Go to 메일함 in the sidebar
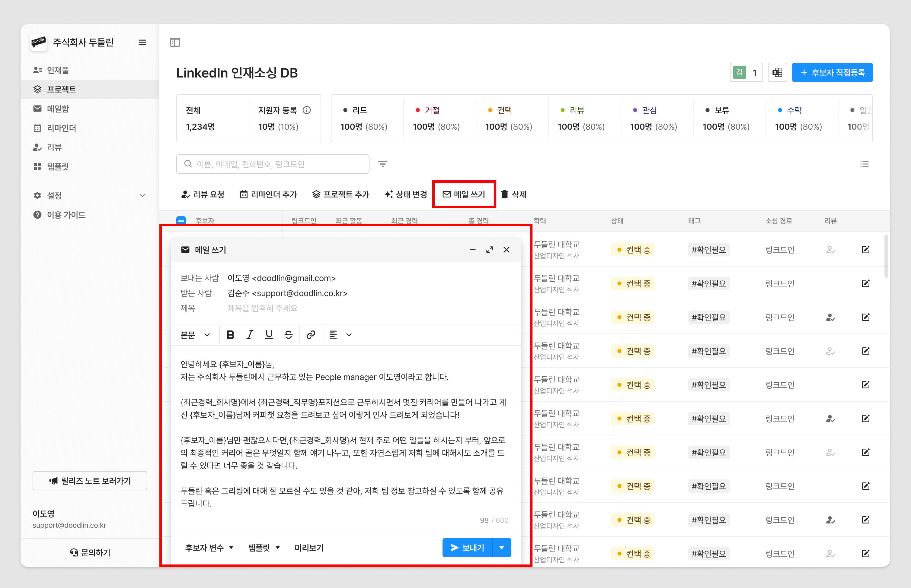 [x=58, y=109]
